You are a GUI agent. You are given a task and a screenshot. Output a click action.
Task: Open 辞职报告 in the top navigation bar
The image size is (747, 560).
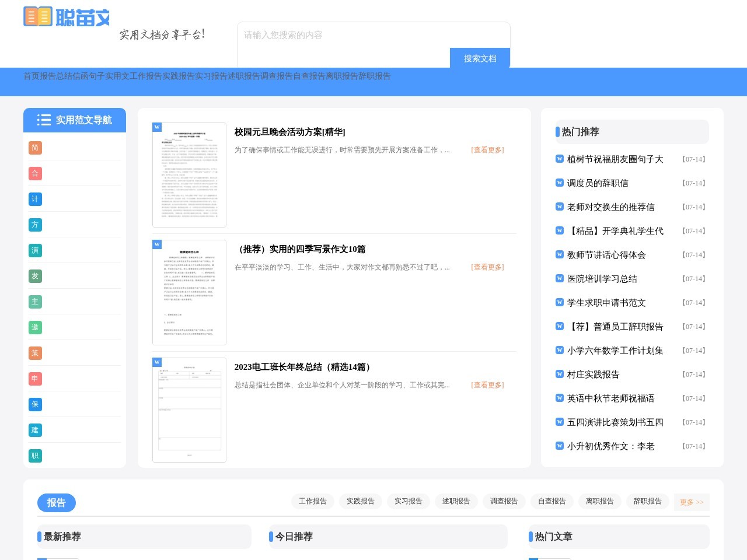coord(375,76)
